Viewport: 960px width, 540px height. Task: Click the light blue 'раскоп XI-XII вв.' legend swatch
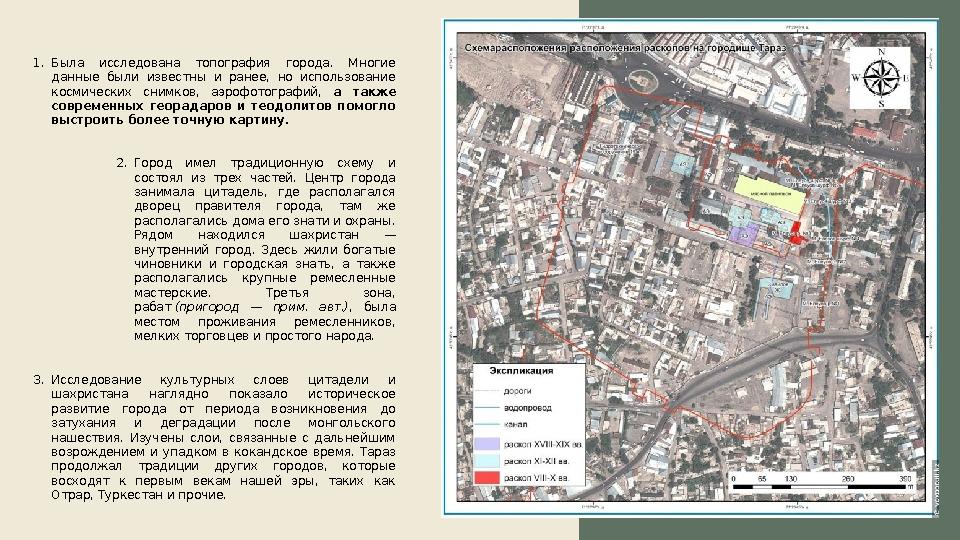tap(487, 460)
